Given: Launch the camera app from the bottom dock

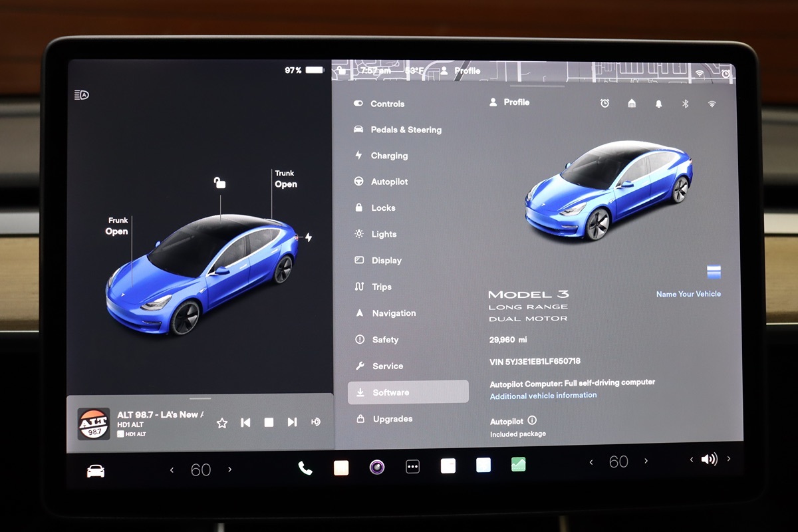Looking at the screenshot, I should tap(377, 467).
